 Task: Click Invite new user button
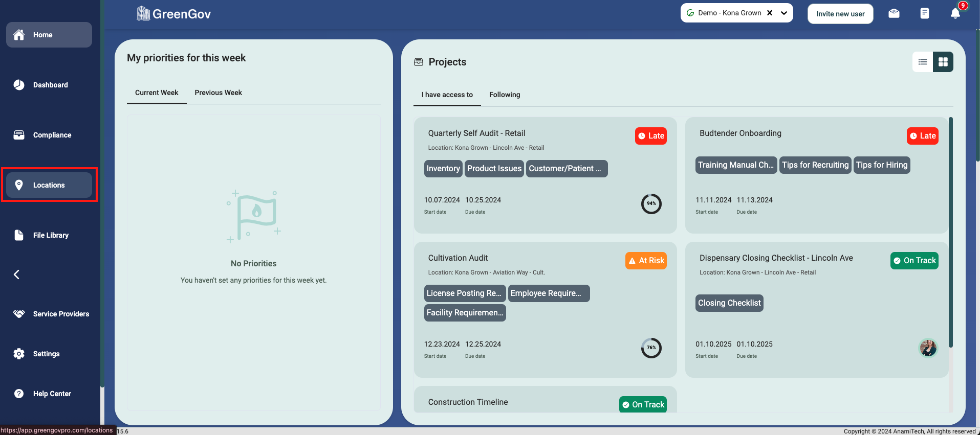840,14
